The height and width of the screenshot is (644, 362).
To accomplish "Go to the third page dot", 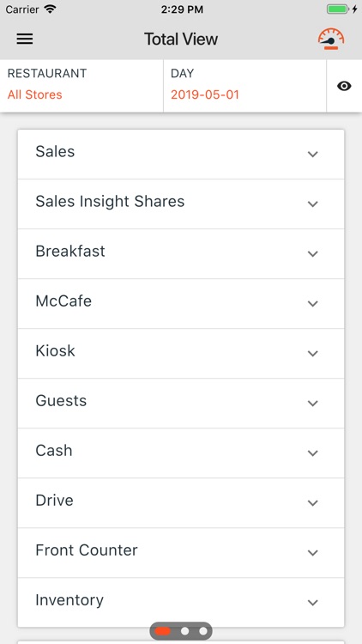I will point(203,631).
